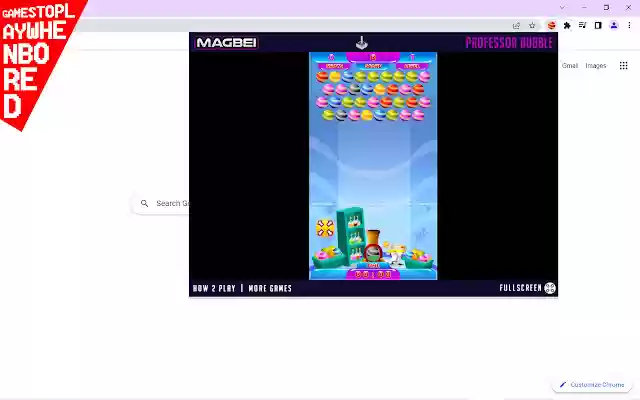The width and height of the screenshot is (640, 400).
Task: Click the MAGBEI logo in the game popup
Action: pyautogui.click(x=227, y=42)
